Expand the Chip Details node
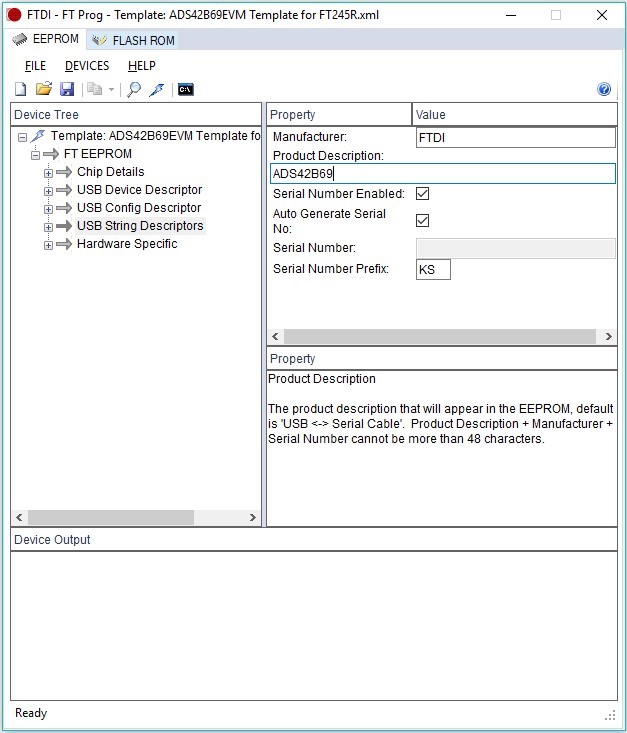Screen dimensions: 627x733 pos(48,173)
